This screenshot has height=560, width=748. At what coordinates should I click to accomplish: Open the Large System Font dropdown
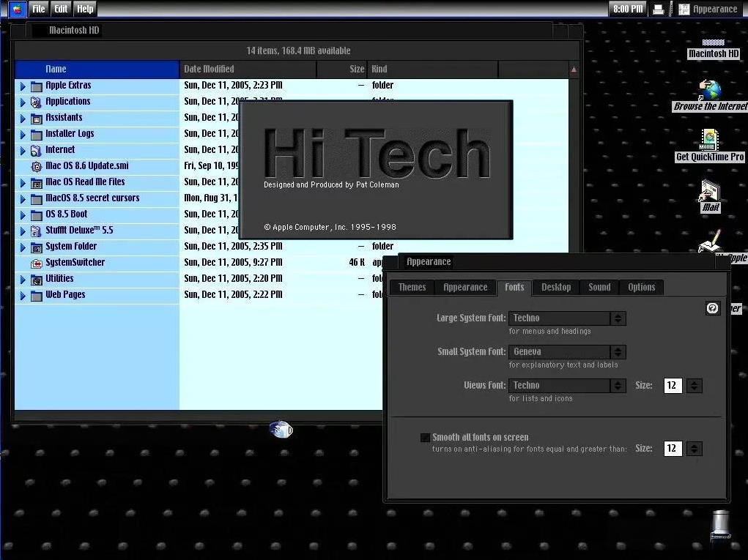[567, 318]
